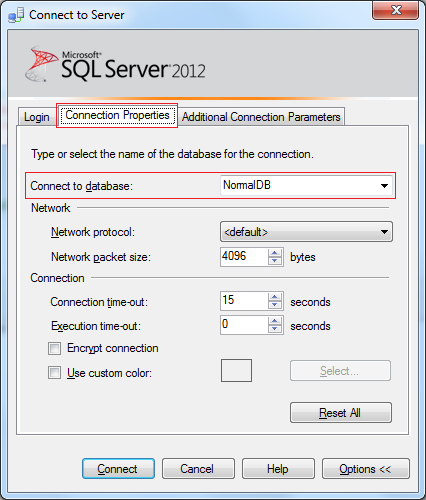The height and width of the screenshot is (500, 426).
Task: Enable the Encrypt connection checkbox
Action: click(x=54, y=349)
